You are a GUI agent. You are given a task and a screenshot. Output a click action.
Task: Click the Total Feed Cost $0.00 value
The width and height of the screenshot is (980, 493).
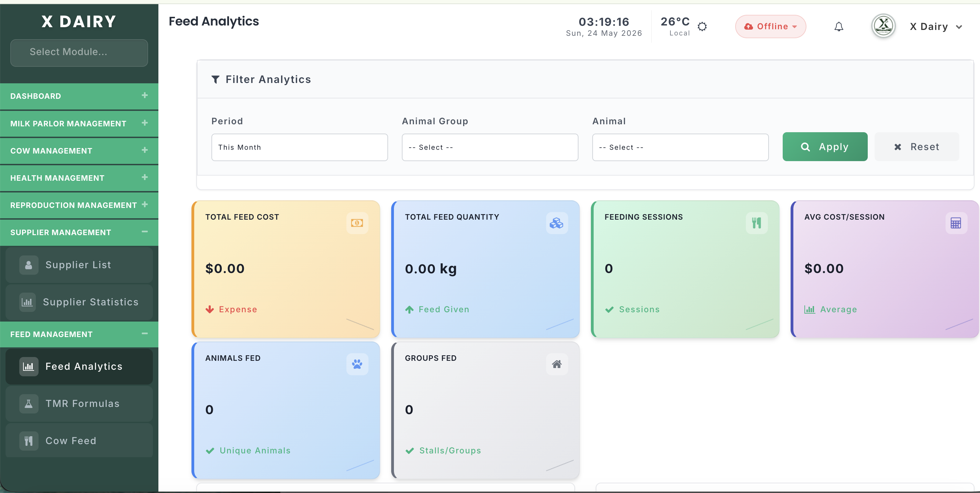click(225, 269)
